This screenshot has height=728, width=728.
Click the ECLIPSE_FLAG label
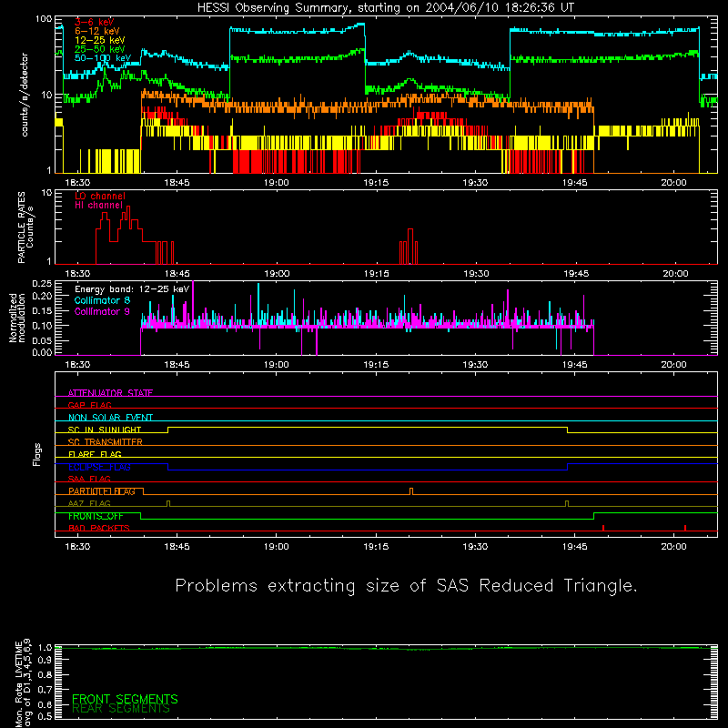(x=99, y=467)
